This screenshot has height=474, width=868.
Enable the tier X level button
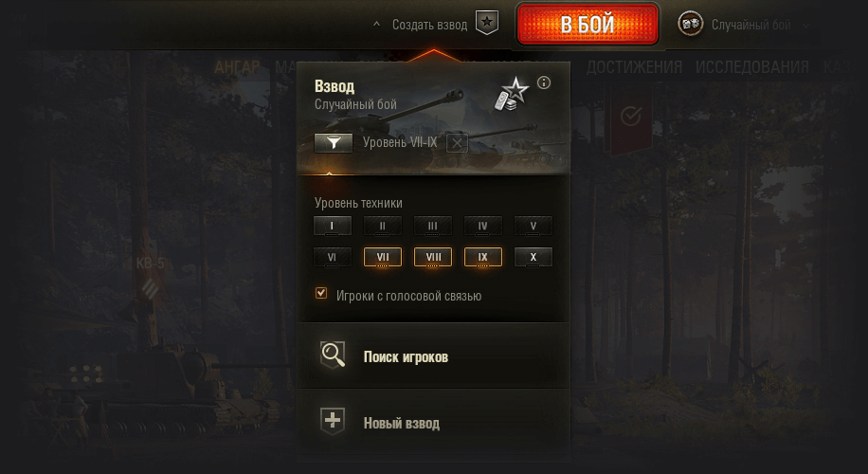click(x=533, y=257)
